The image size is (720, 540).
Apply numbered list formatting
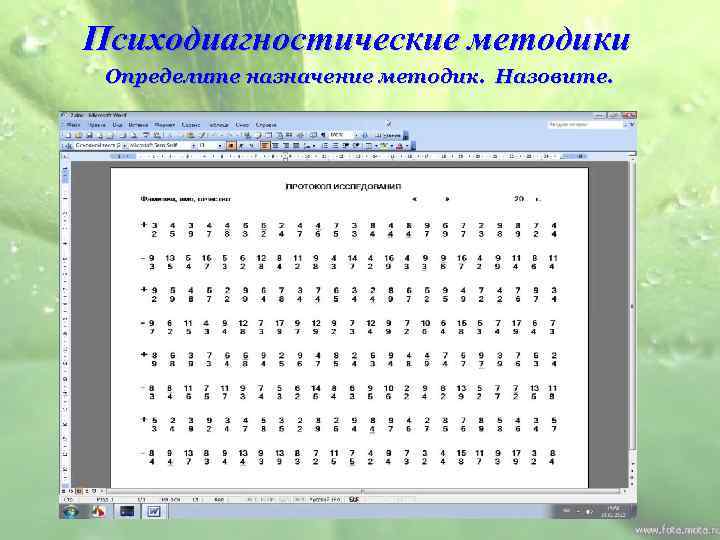(x=325, y=146)
